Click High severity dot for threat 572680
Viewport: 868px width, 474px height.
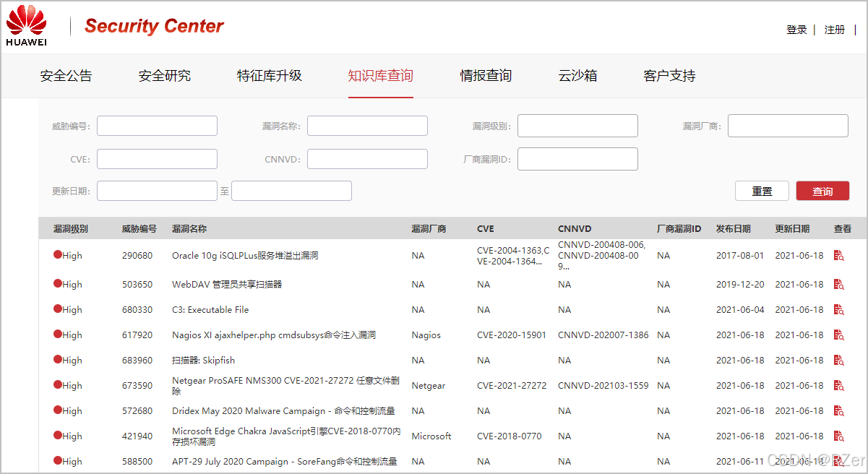tap(58, 410)
